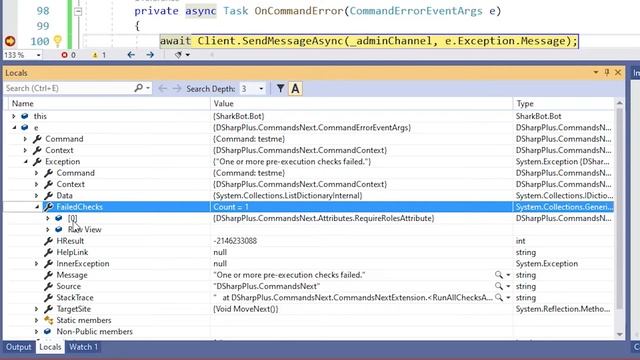Click the Type column header
The image size is (640, 360).
coord(564,104)
